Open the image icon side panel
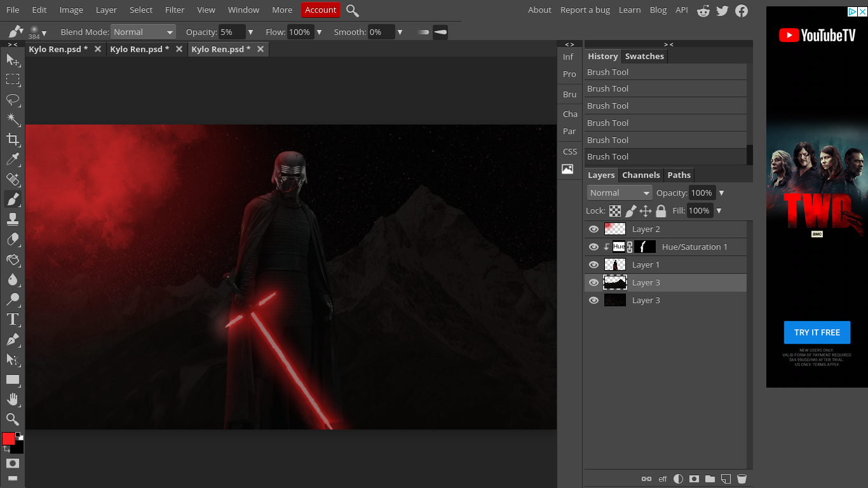 [x=567, y=169]
